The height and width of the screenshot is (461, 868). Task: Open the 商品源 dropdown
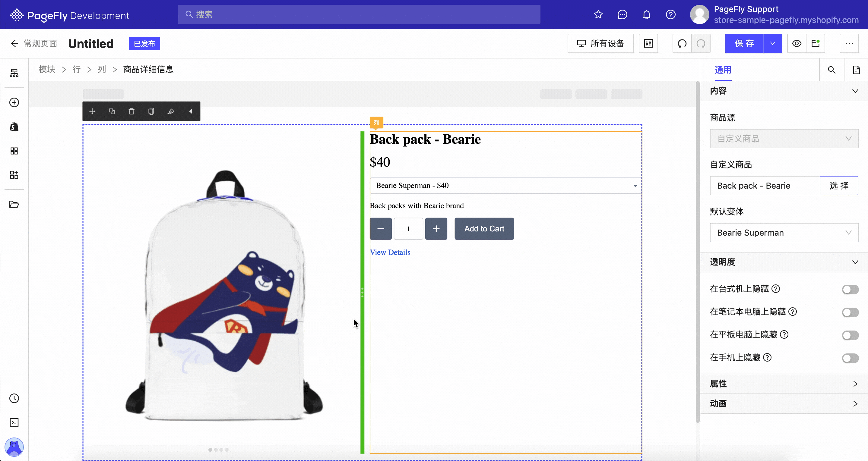point(784,139)
